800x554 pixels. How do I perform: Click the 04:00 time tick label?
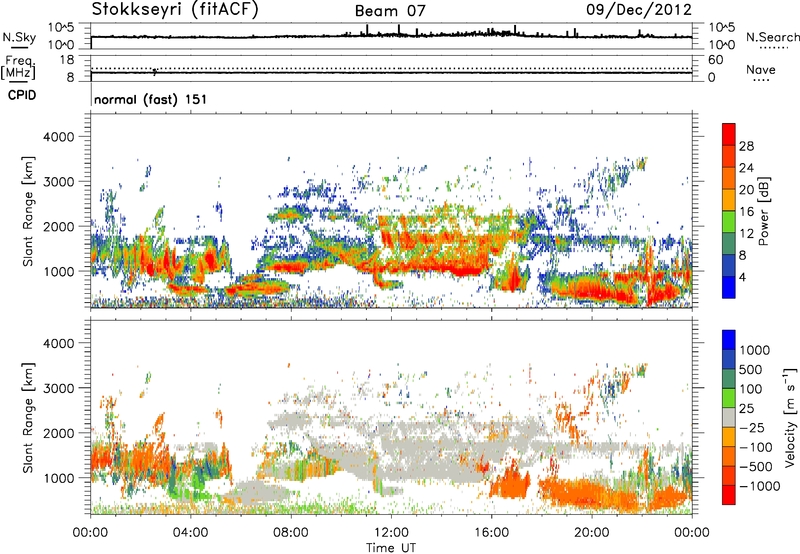pos(190,533)
